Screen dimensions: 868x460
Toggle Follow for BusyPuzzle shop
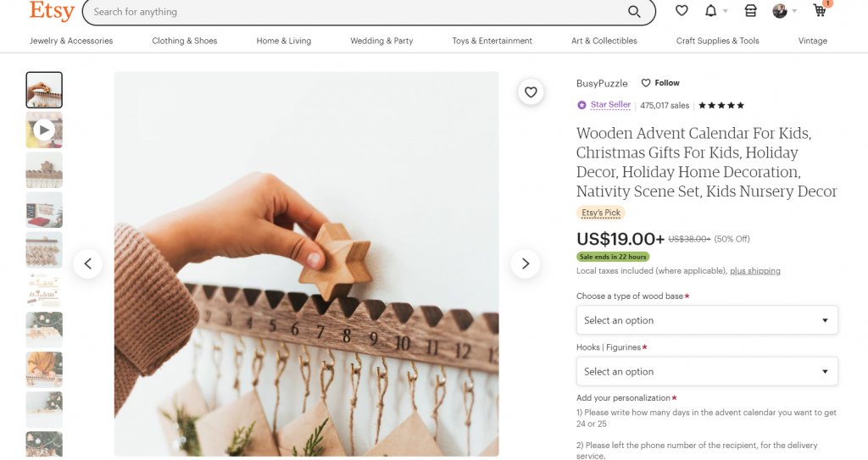point(660,83)
